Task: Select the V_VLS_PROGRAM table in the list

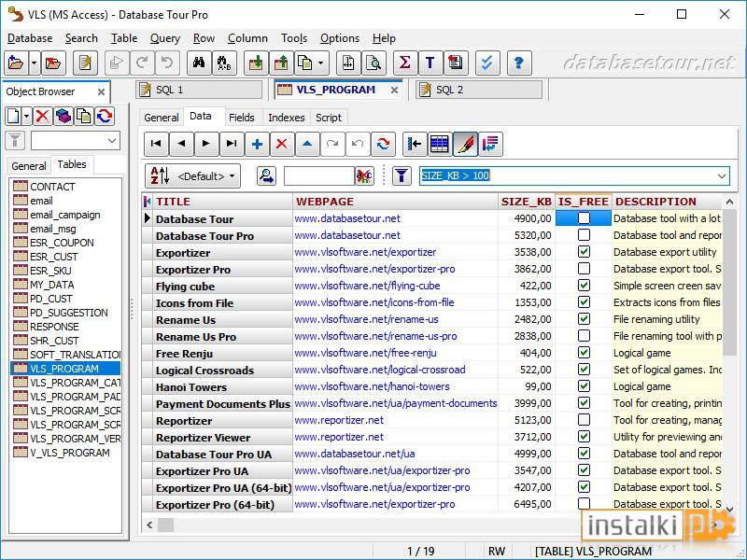Action: click(69, 453)
